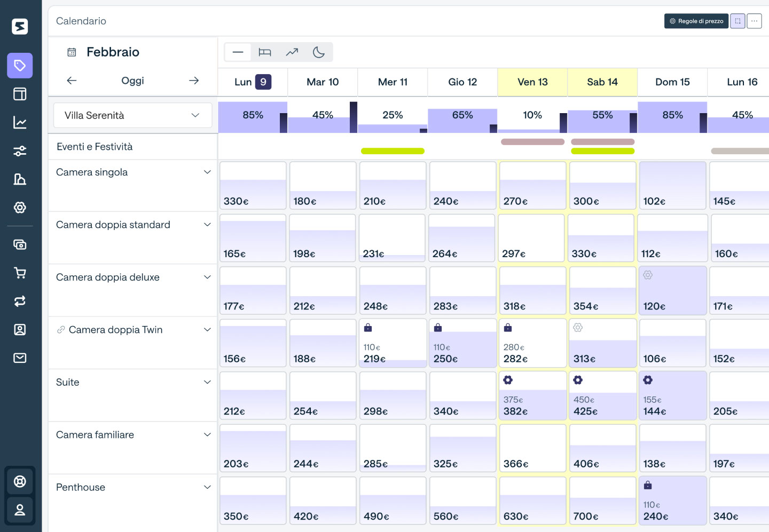The image size is (769, 532).
Task: Open the shopping cart icon in sidebar
Action: tap(20, 273)
